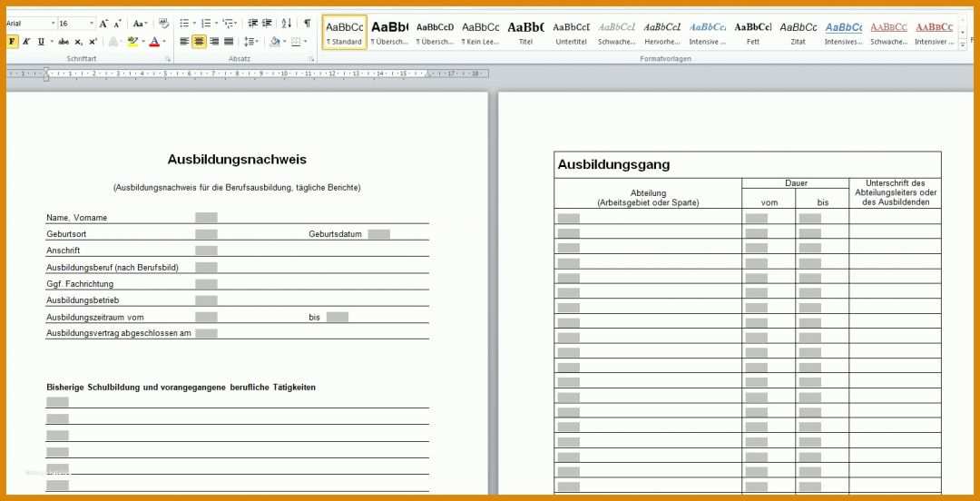Image resolution: width=980 pixels, height=501 pixels.
Task: Apply bullet list formatting
Action: [184, 24]
